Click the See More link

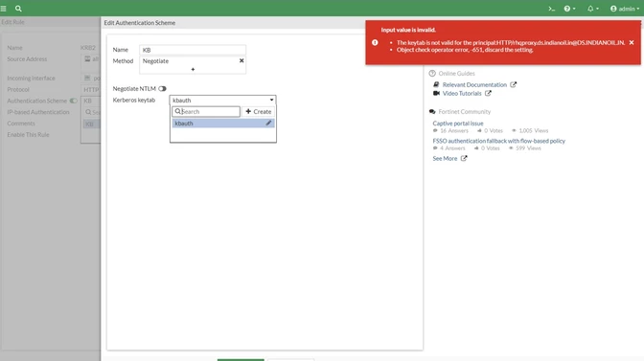(445, 158)
